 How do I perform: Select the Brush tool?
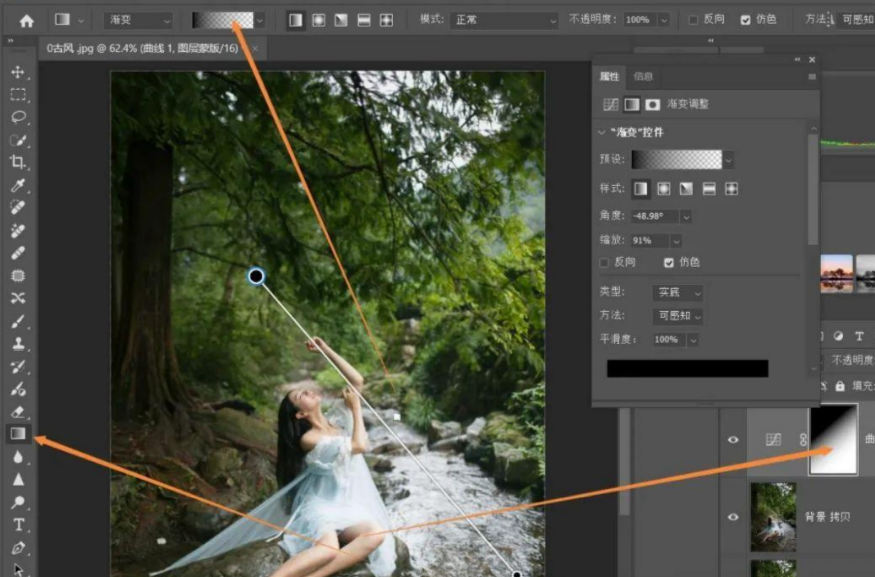point(18,321)
